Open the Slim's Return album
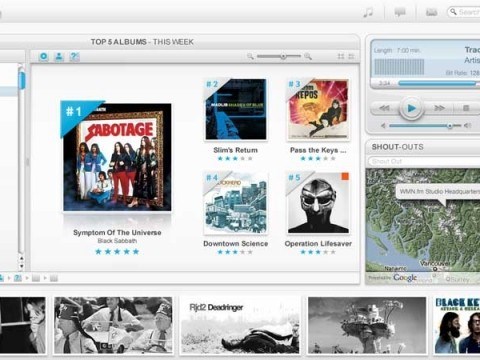The image size is (480, 360). (x=236, y=109)
